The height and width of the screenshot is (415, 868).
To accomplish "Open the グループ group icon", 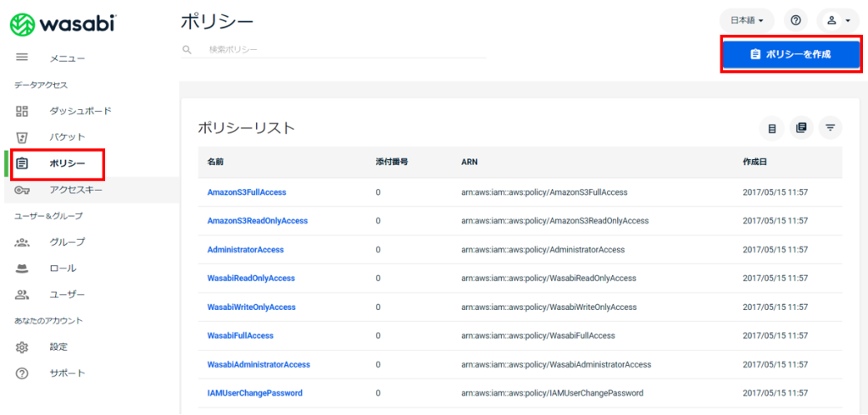I will 22,242.
